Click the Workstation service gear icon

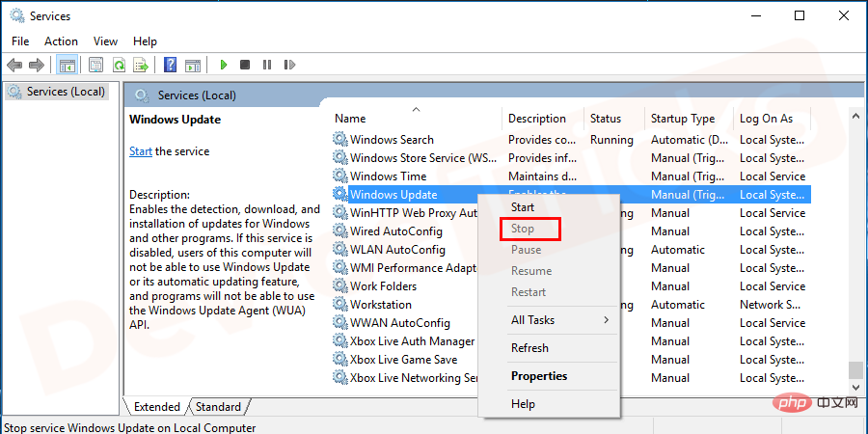pyautogui.click(x=339, y=304)
